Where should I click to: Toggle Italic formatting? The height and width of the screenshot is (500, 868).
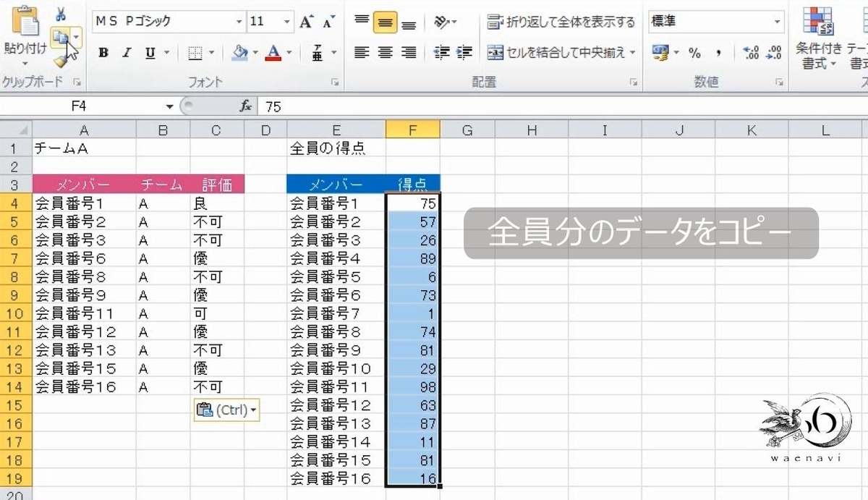click(127, 53)
